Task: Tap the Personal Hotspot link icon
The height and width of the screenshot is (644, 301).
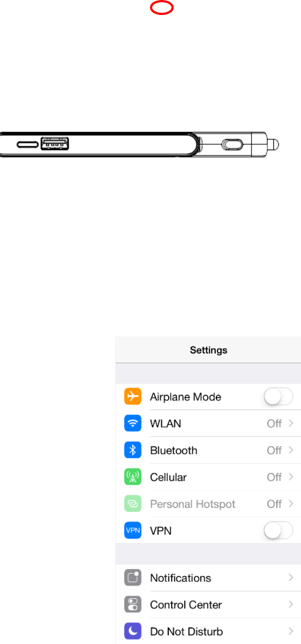Action: pyautogui.click(x=132, y=503)
